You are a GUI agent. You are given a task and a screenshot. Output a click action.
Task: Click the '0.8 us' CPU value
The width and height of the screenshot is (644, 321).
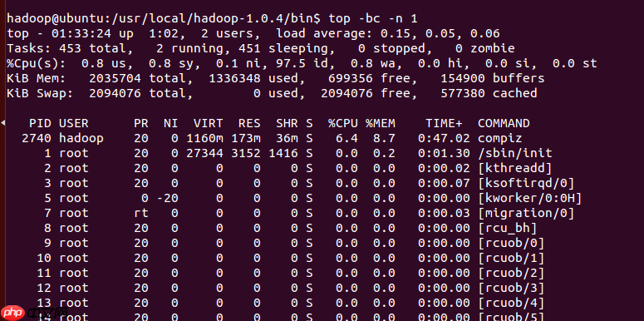[104, 63]
